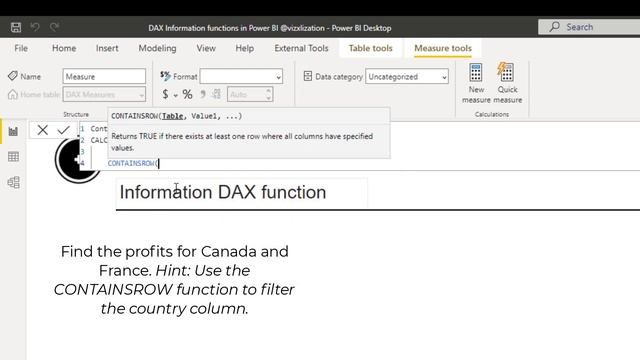Click the Canada and France task description text
Viewport: 640px width, 360px height.
[174, 280]
